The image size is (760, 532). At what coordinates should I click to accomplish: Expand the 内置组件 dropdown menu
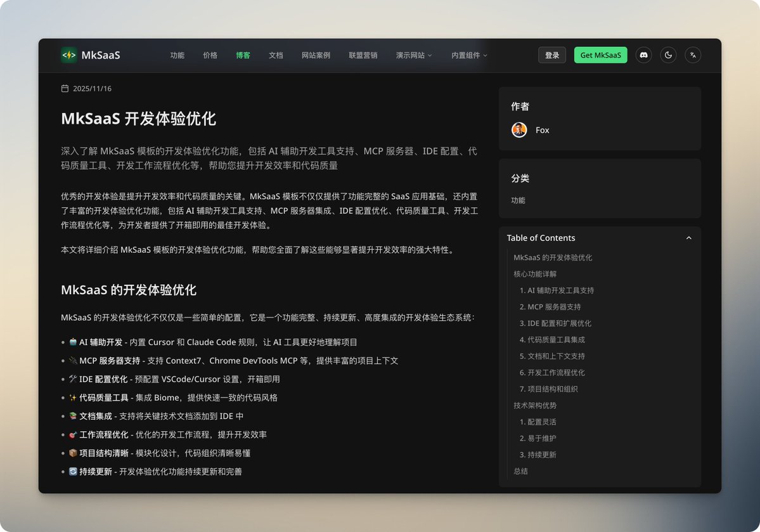[x=468, y=55]
